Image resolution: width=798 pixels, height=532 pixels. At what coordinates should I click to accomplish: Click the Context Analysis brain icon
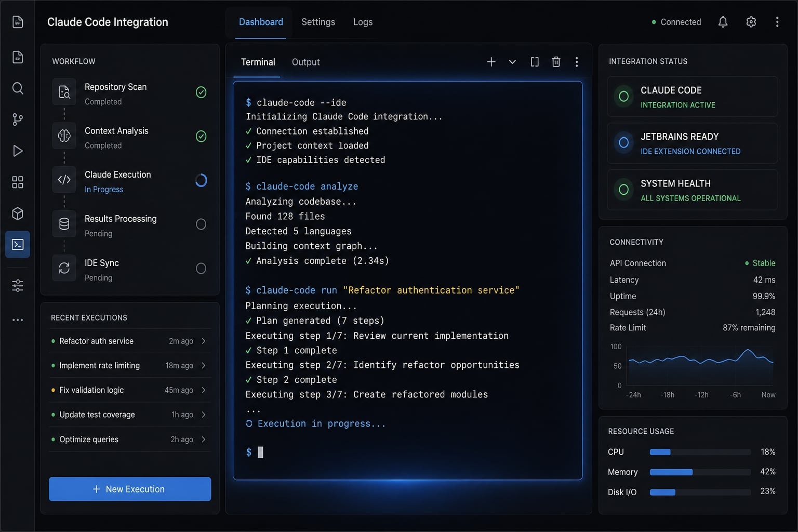click(64, 136)
